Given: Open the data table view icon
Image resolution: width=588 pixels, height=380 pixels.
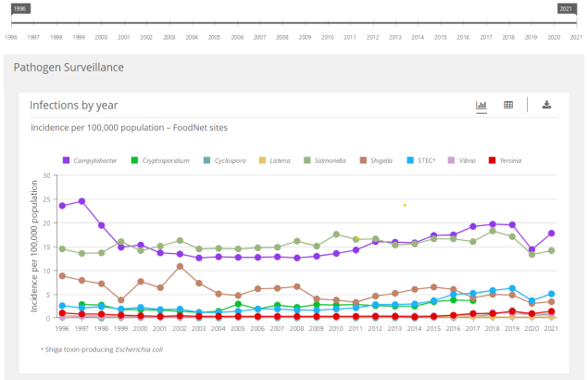Looking at the screenshot, I should click(508, 106).
